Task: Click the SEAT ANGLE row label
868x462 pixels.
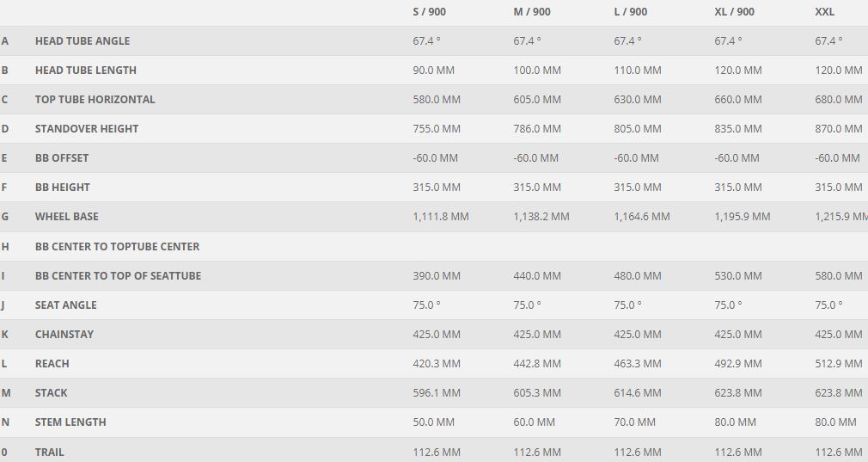Action: pos(66,305)
